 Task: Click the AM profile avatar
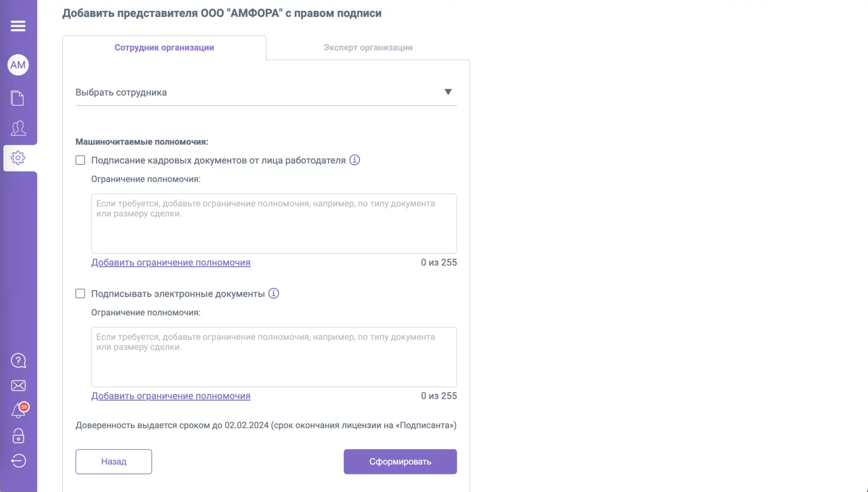point(18,65)
